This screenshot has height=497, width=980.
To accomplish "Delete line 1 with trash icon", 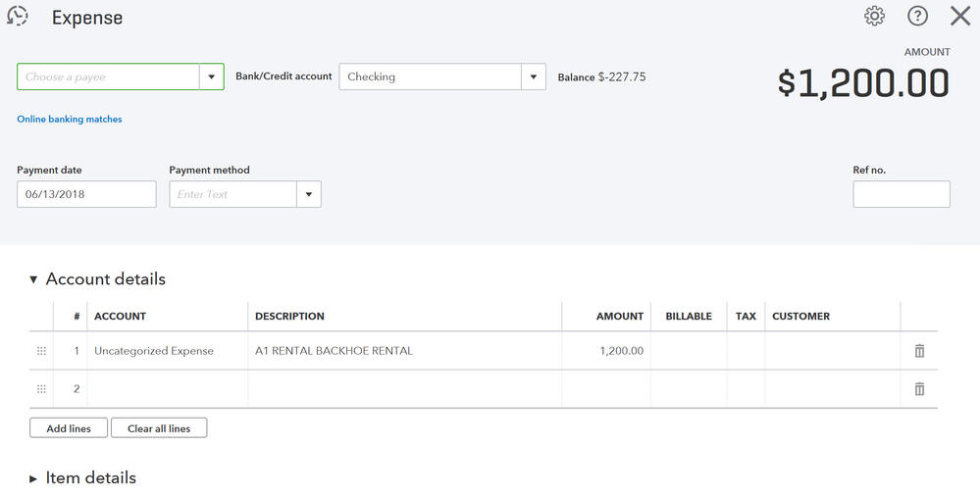I will [x=919, y=351].
